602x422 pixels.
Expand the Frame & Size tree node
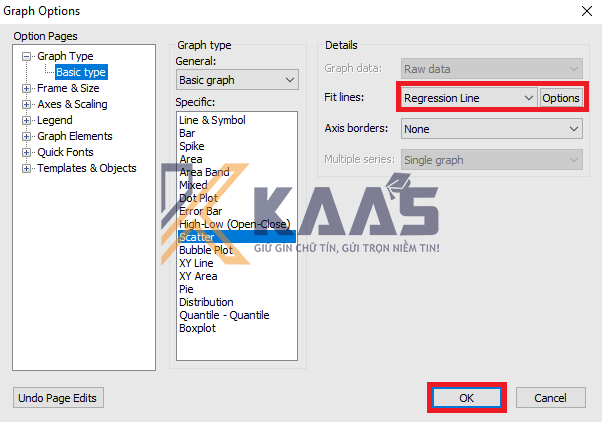27,88
